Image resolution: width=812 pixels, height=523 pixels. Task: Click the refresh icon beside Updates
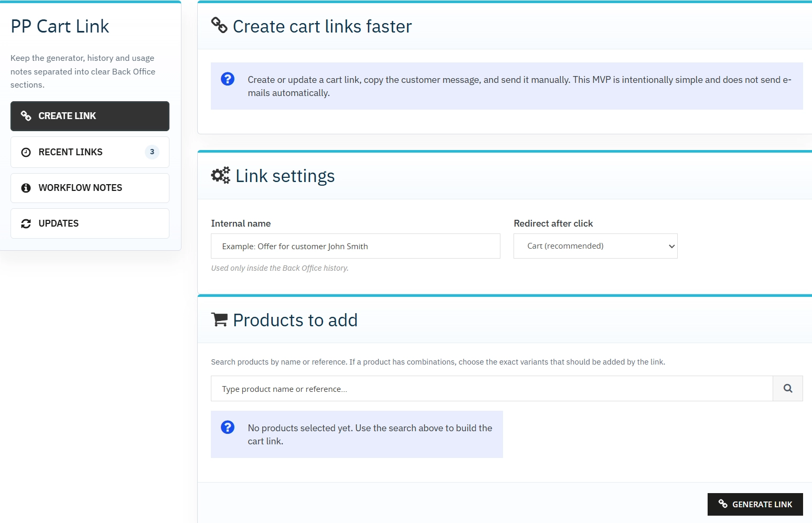coord(26,223)
